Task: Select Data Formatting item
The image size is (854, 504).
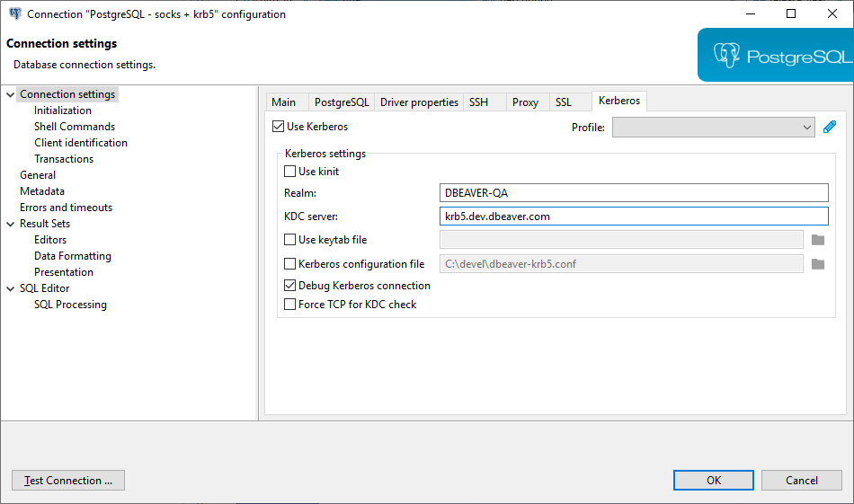Action: click(x=73, y=256)
